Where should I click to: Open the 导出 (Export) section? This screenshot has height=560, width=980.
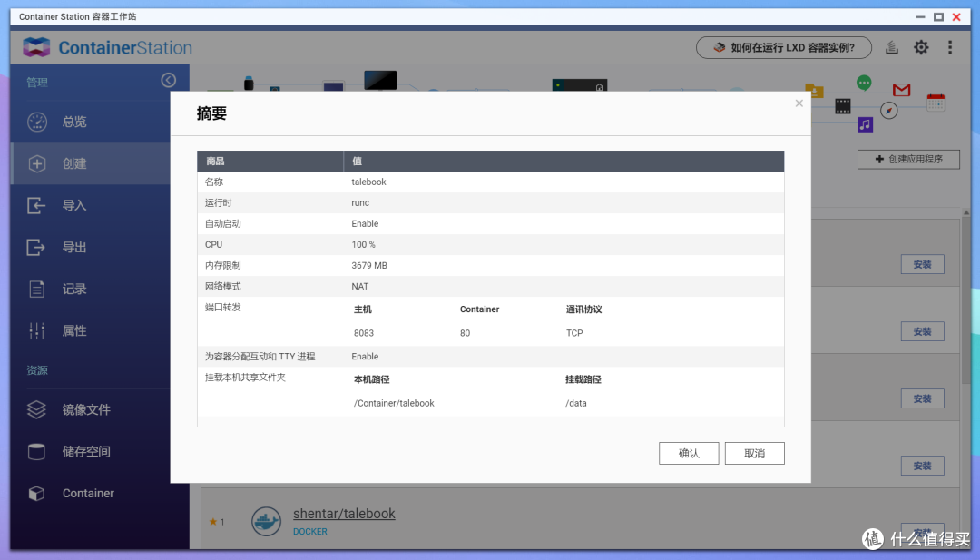coord(73,247)
